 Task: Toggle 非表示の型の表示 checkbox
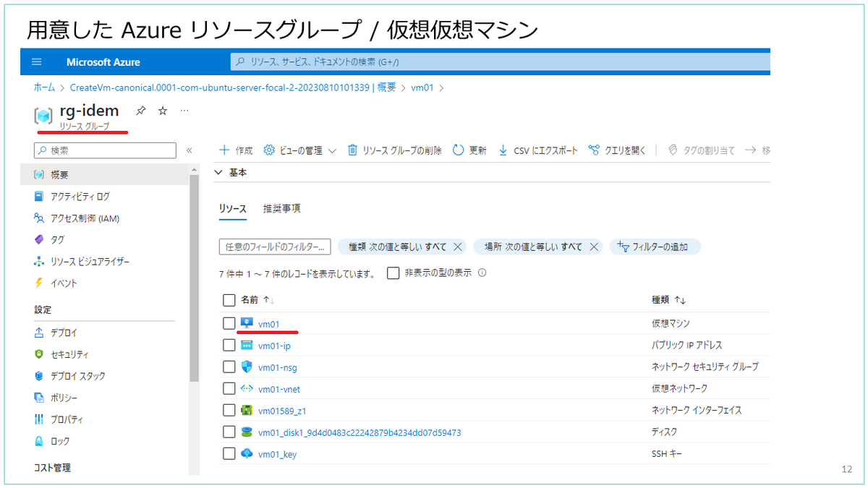[x=393, y=273]
